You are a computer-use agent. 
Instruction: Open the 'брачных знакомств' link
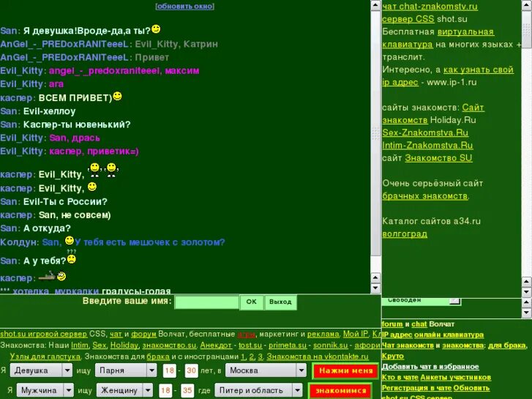[x=424, y=196]
